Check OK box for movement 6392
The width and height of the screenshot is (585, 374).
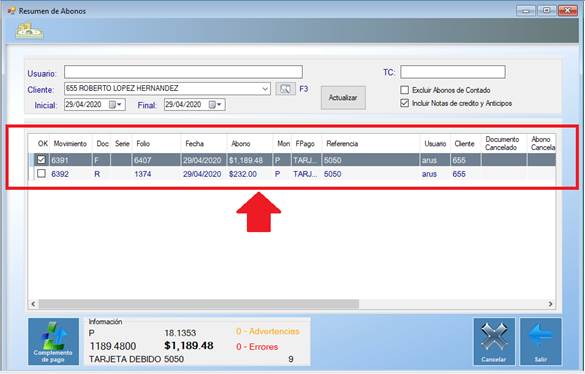(x=41, y=174)
